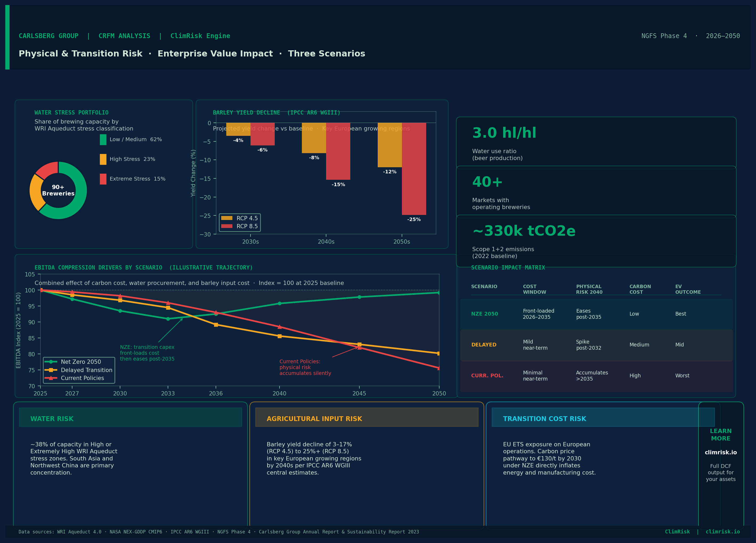Image resolution: width=756 pixels, height=543 pixels.
Task: Click the Data sources footer line
Action: click(x=218, y=532)
